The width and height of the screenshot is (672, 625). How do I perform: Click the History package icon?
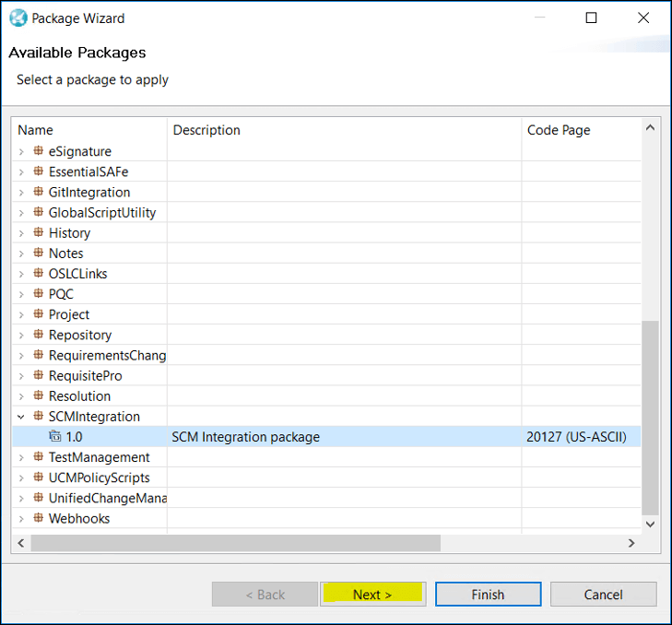(39, 232)
